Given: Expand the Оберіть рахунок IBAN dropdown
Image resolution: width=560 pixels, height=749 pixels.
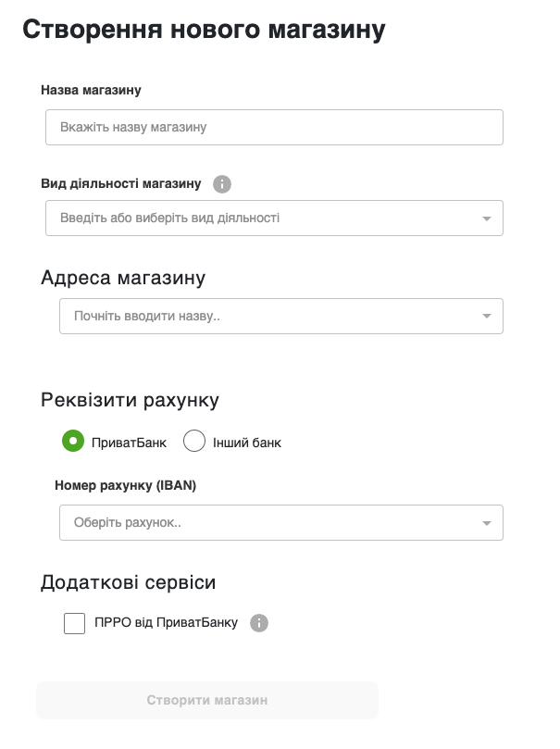Looking at the screenshot, I should (x=268, y=523).
